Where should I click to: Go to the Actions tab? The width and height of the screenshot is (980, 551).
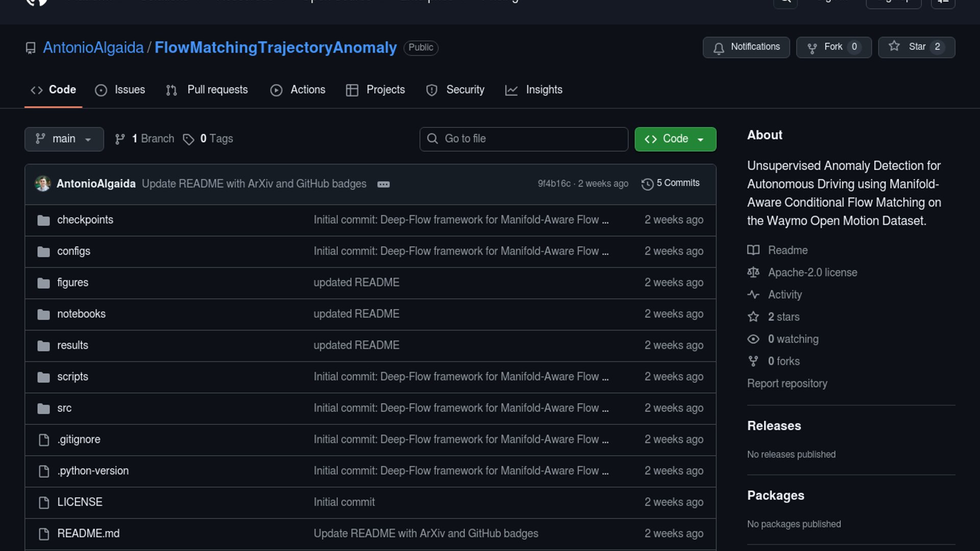[298, 90]
